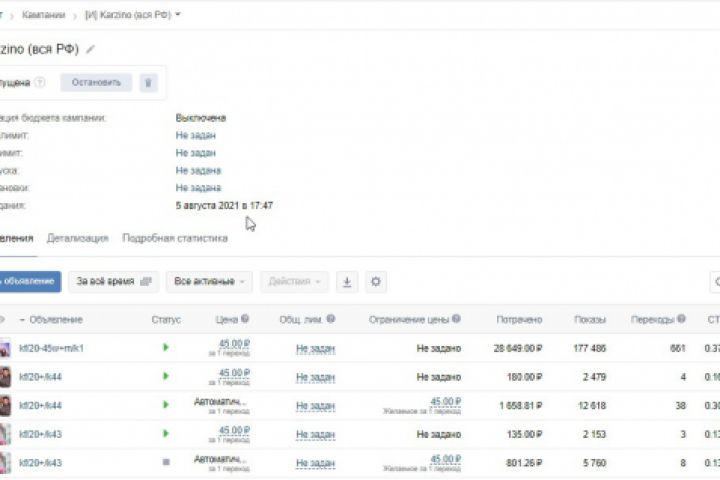The height and width of the screenshot is (480, 720).
Task: Toggle the green play status of ad ktl20-45ш+m/k1
Action: 166,348
